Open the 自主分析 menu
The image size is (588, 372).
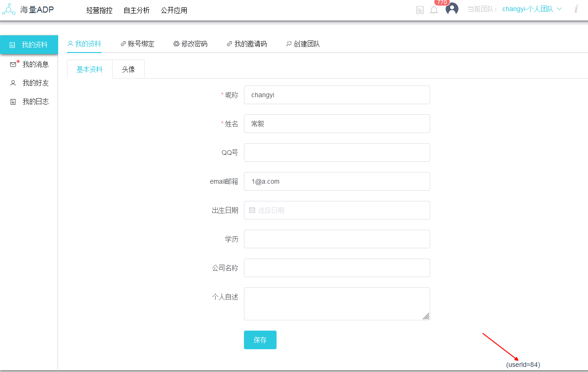coord(136,10)
